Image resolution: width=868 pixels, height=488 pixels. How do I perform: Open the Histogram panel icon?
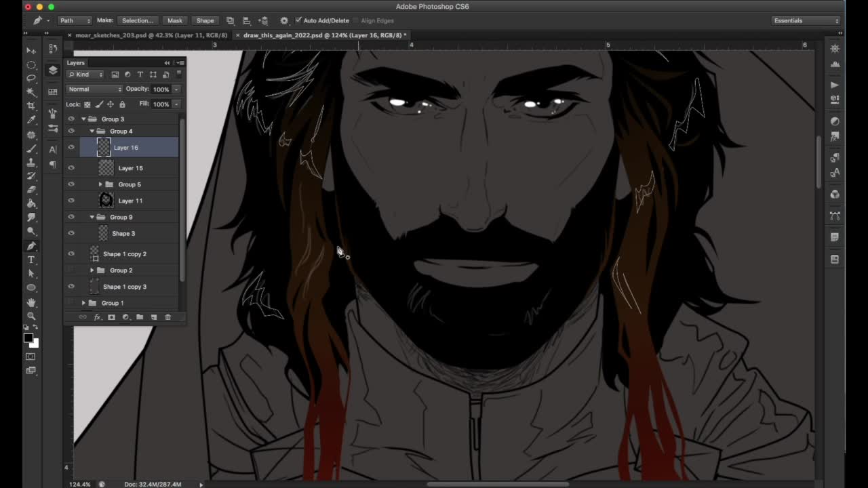click(835, 64)
